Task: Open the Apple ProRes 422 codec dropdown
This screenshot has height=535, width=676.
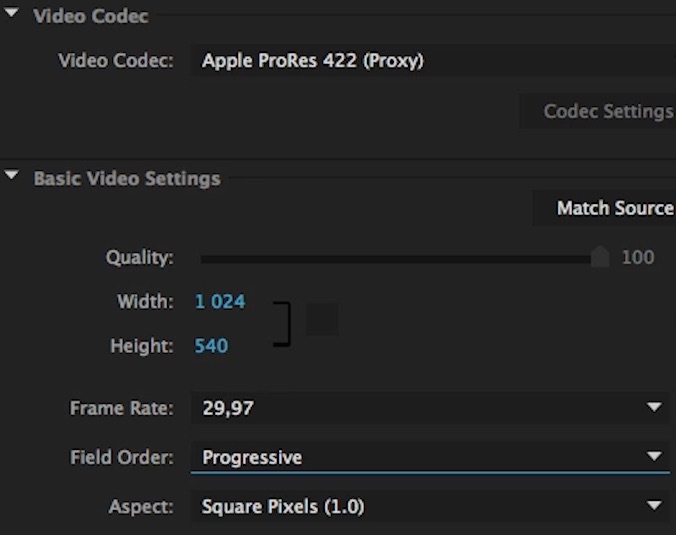Action: [x=430, y=61]
